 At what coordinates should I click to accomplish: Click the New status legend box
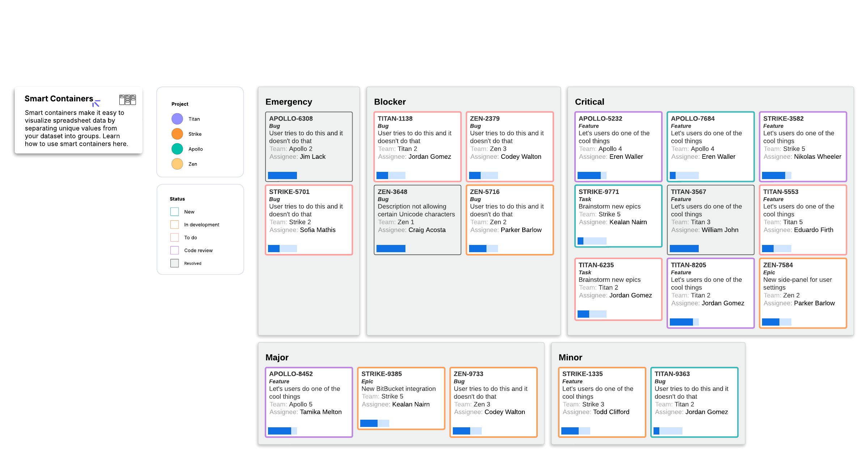point(175,212)
